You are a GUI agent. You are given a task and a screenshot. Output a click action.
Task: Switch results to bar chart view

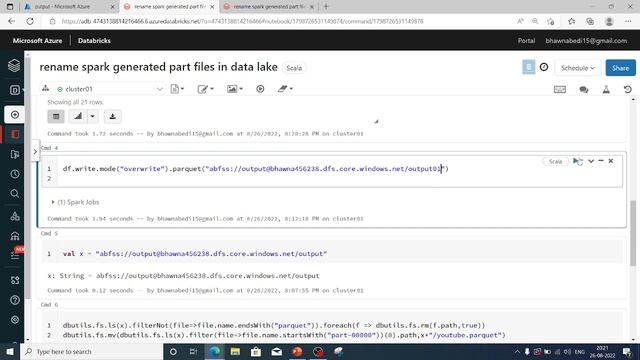coord(78,116)
